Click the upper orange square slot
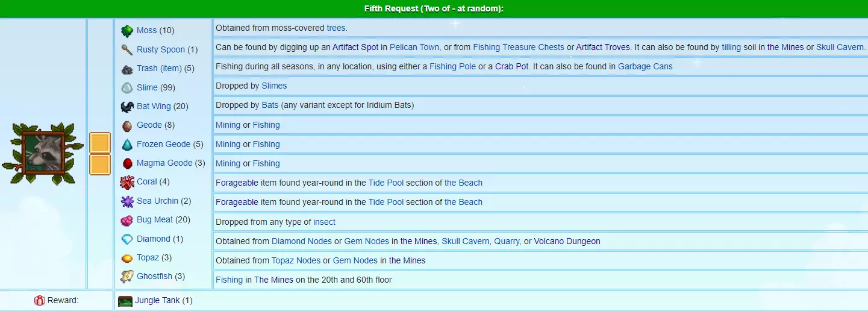The image size is (868, 311). [x=100, y=143]
